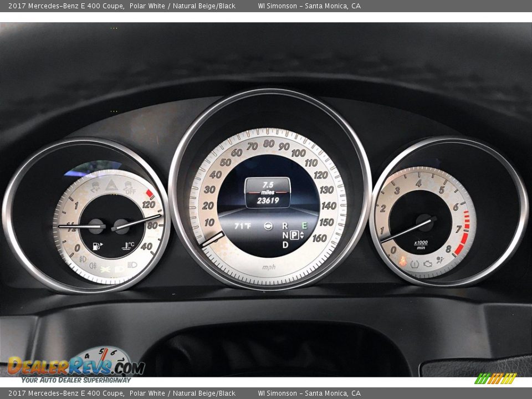Viewport: 532px width, 399px height.
Task: Click the ESP skidding car indicator
Action: pyautogui.click(x=95, y=187)
